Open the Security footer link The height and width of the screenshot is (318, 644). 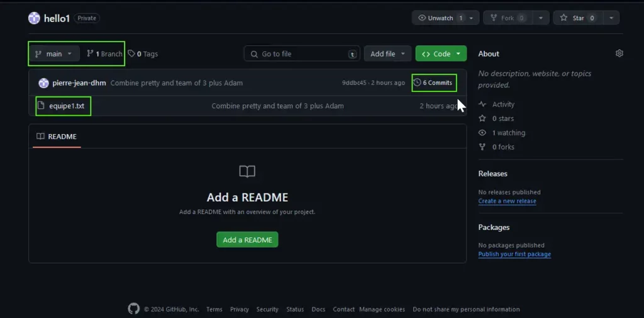coord(267,309)
